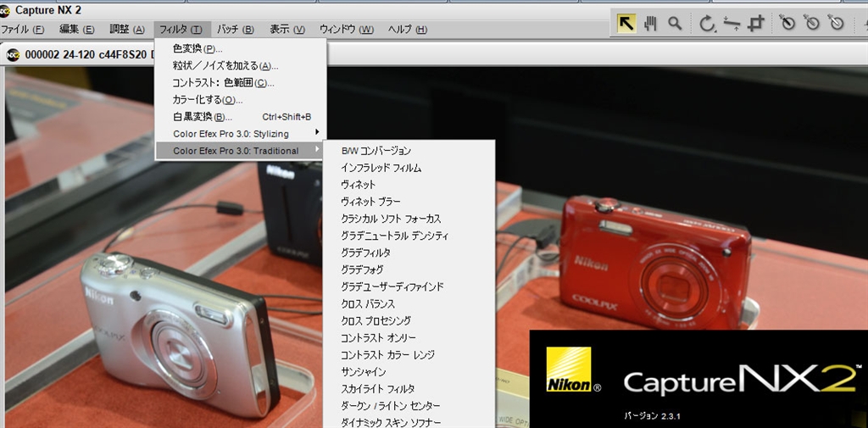Open the ウィンドウ menu
Image resolution: width=868 pixels, height=428 pixels.
(347, 30)
